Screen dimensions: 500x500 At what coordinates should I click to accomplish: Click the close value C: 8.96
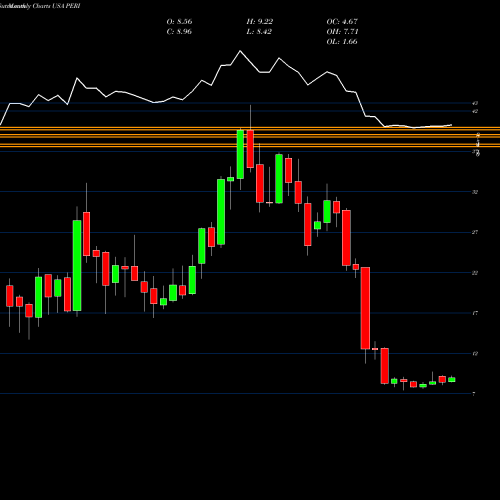coord(179,32)
